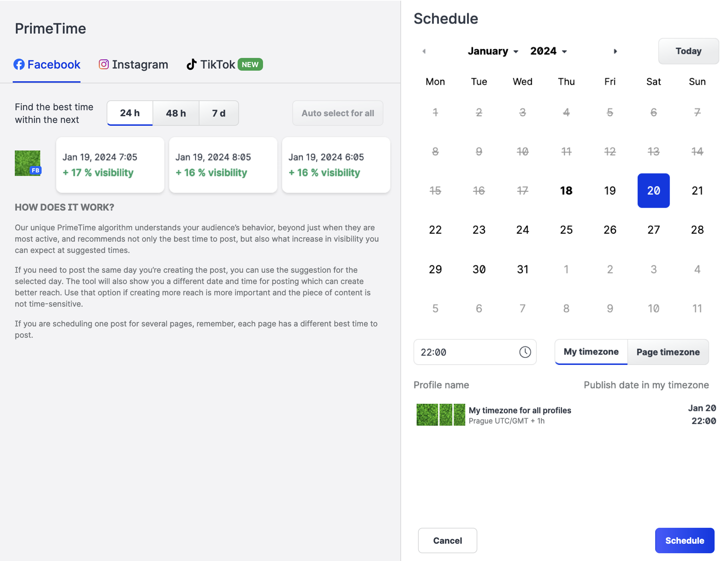Image resolution: width=728 pixels, height=561 pixels.
Task: Click the TikTok note icon
Action: [191, 64]
